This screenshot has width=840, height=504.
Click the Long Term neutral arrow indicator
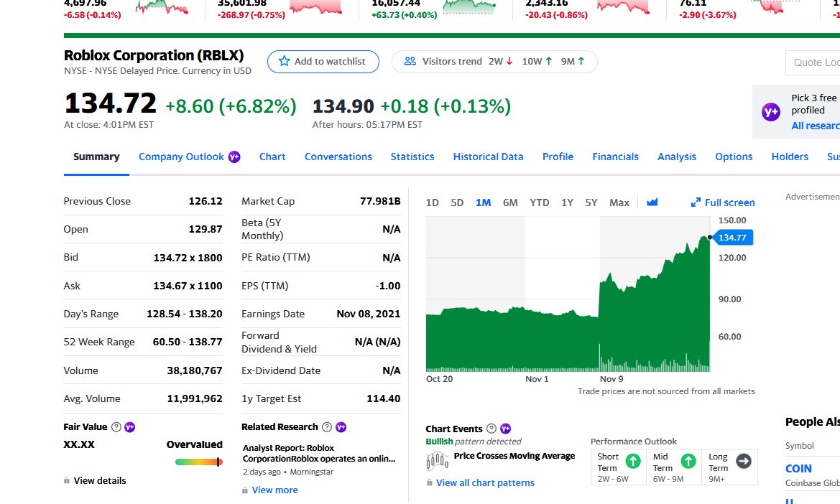[744, 461]
